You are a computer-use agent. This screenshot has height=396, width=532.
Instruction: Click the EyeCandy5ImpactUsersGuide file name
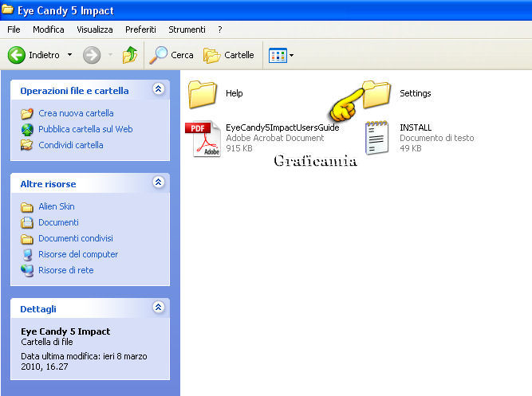point(282,127)
